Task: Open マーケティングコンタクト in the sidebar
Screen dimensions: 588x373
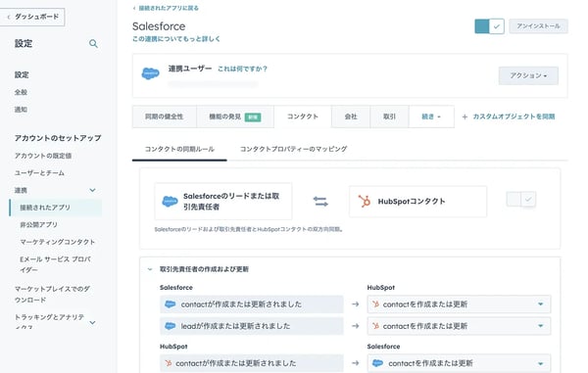Action: click(x=58, y=242)
